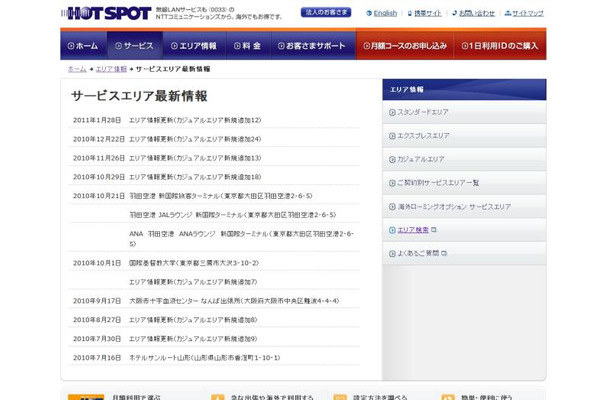Open 海外ローミングオプション サービスエリア sidebar item
610x400 pixels.
(464, 207)
